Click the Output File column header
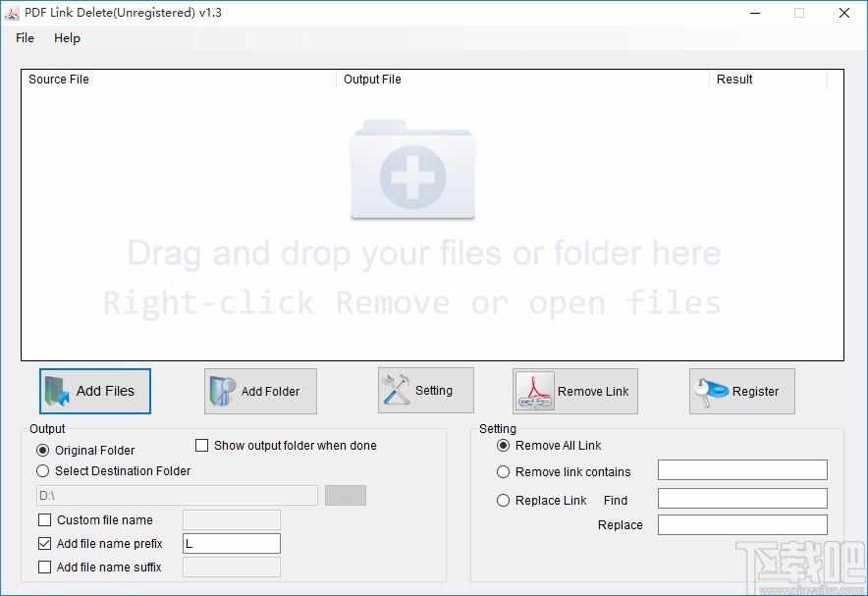Viewport: 868px width, 596px height. tap(522, 80)
